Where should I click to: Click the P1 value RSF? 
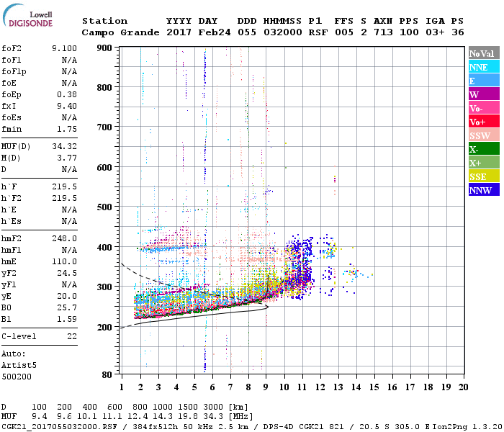pyautogui.click(x=318, y=32)
